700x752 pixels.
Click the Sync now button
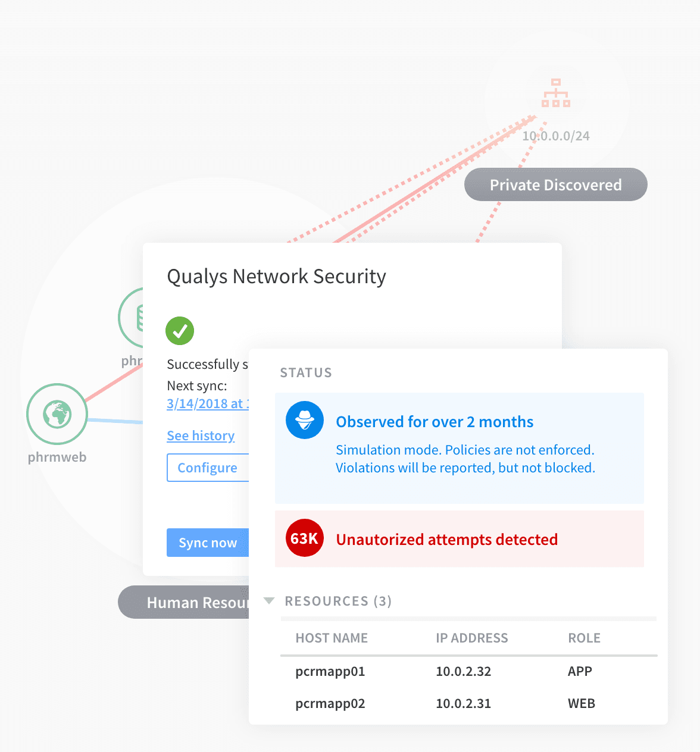208,543
